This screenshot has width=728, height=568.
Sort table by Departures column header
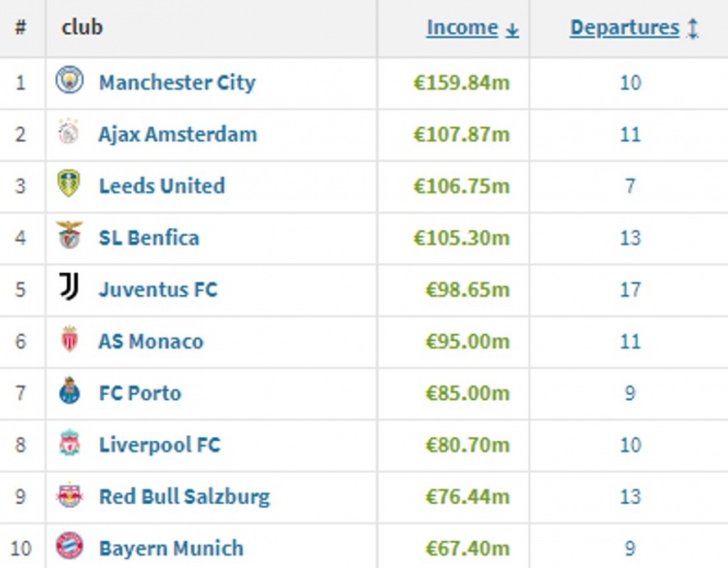(x=625, y=28)
